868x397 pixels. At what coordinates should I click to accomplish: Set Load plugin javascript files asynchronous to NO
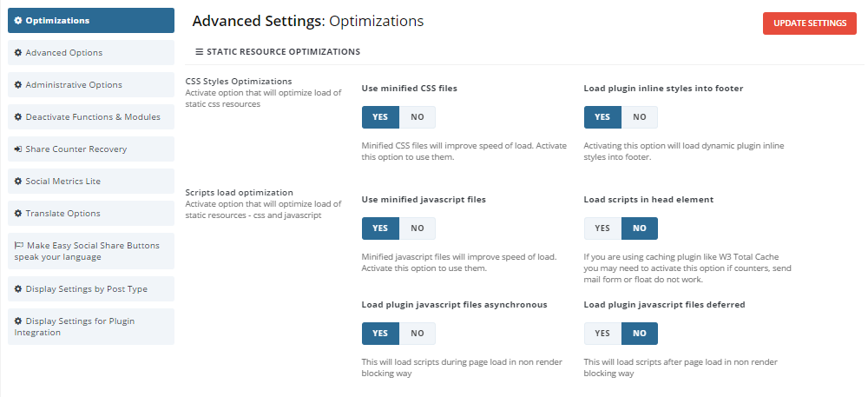click(x=418, y=334)
